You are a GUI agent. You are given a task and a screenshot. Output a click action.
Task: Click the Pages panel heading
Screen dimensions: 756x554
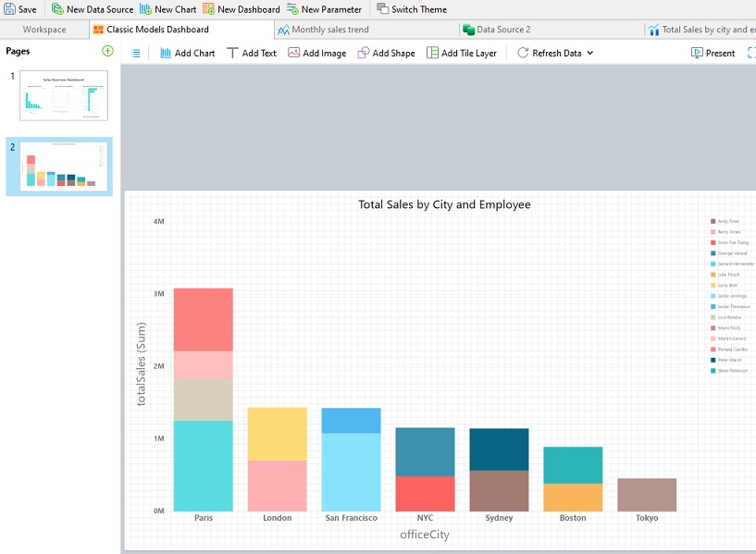coord(18,51)
